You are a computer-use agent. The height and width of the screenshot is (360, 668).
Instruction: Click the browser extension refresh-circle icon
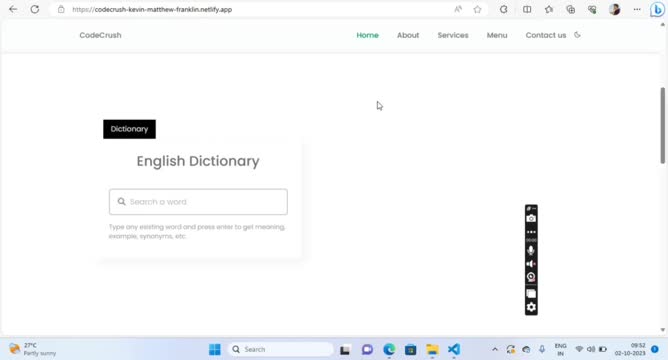pos(504,9)
